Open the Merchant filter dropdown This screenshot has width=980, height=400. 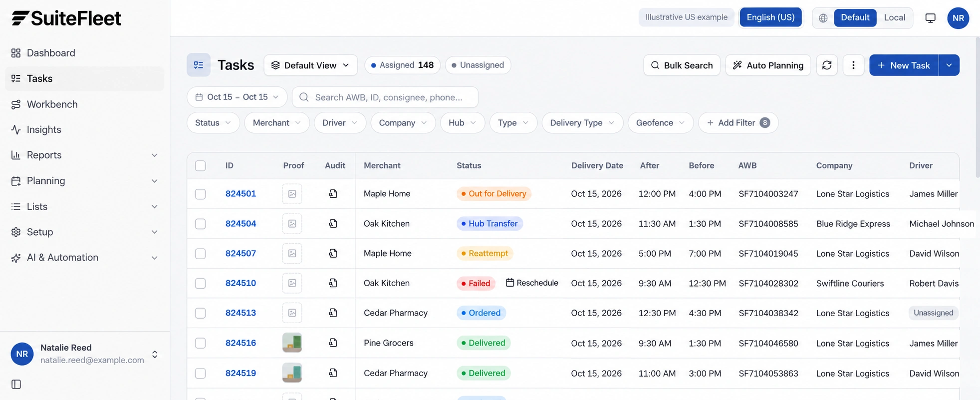coord(277,123)
